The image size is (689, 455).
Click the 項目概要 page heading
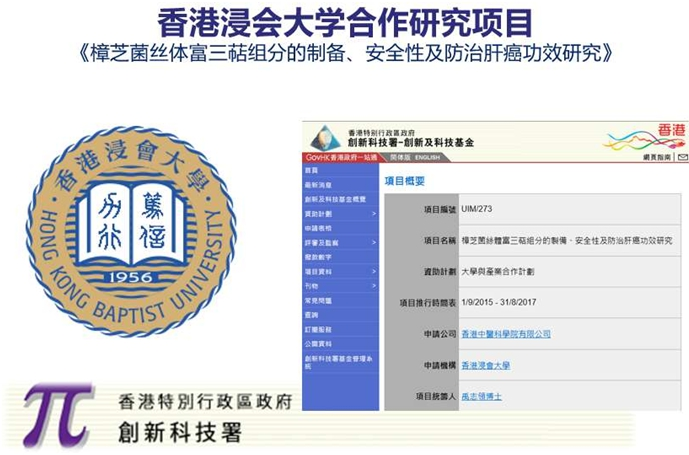pos(405,181)
